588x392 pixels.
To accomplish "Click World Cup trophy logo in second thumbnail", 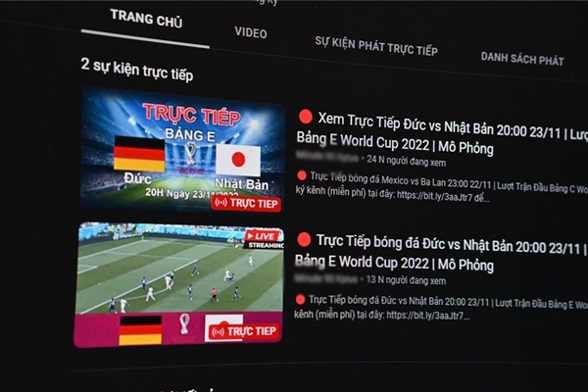I will [x=184, y=324].
